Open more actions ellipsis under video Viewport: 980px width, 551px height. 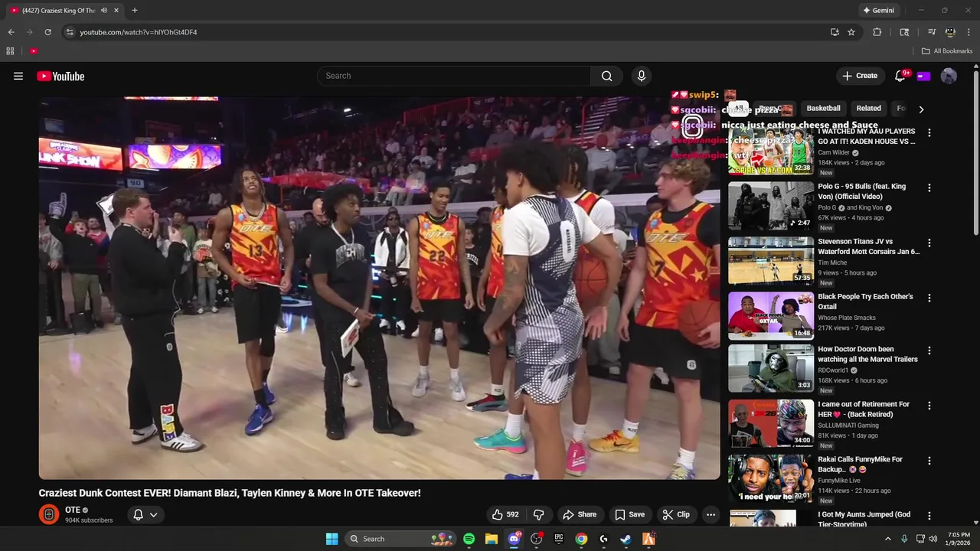pyautogui.click(x=710, y=514)
